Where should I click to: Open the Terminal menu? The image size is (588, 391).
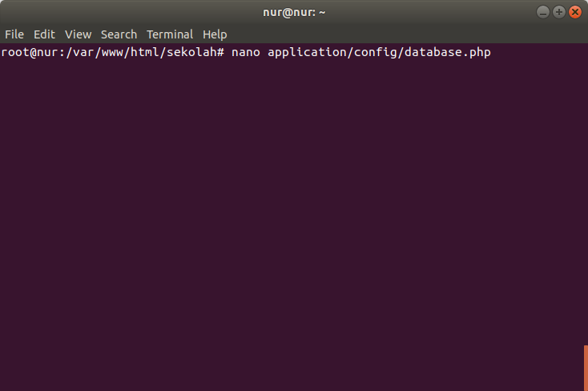tap(170, 34)
